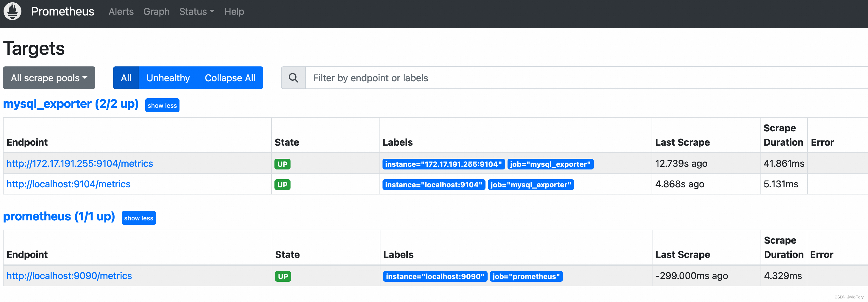The image size is (868, 302).
Task: Select the 4.868s ago last scrape value
Action: click(x=680, y=184)
